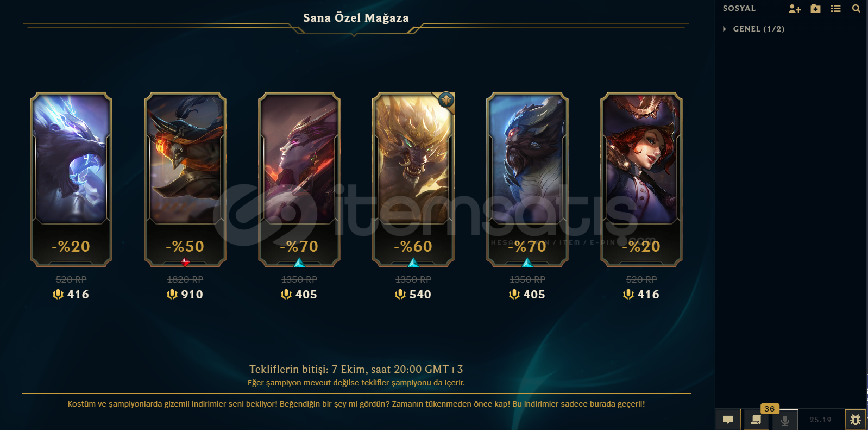Toggle the microphone mute icon
868x430 pixels.
coord(785,420)
